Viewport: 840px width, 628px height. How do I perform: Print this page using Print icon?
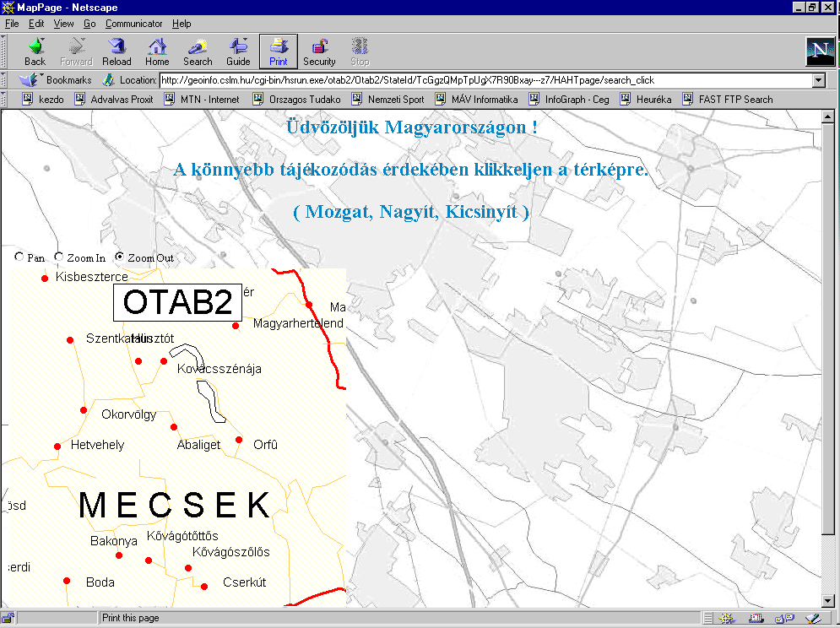(279, 51)
